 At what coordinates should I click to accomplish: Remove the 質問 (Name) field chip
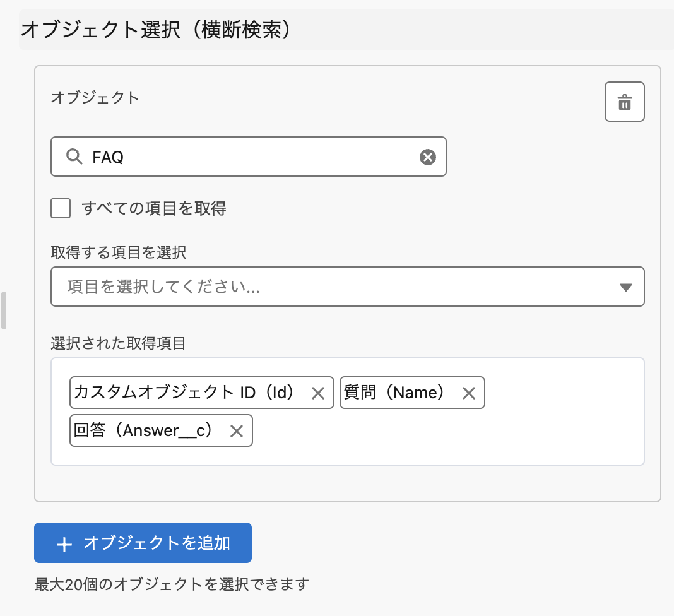click(x=468, y=393)
